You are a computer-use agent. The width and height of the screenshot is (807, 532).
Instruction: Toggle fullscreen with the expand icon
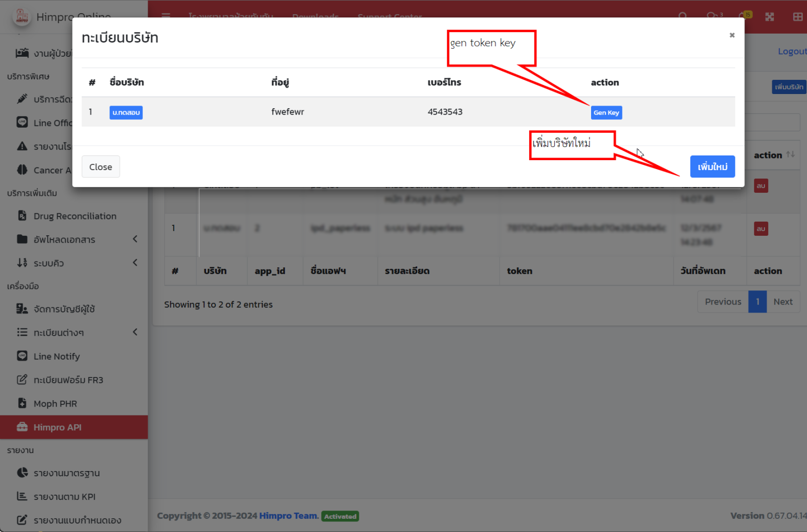[x=769, y=17]
